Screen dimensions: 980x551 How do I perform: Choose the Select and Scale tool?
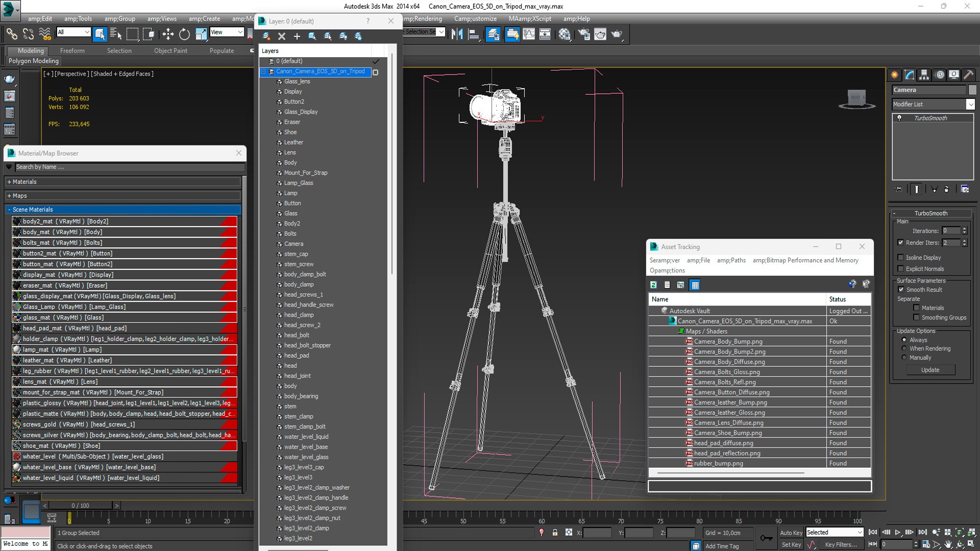click(x=201, y=34)
